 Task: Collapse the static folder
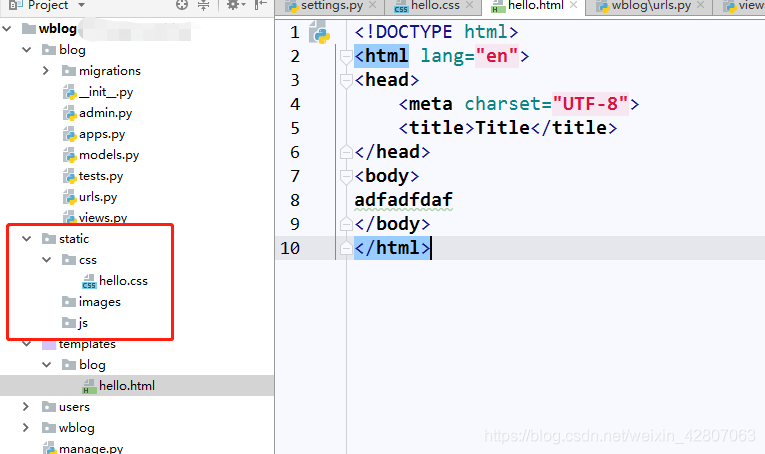[27, 238]
